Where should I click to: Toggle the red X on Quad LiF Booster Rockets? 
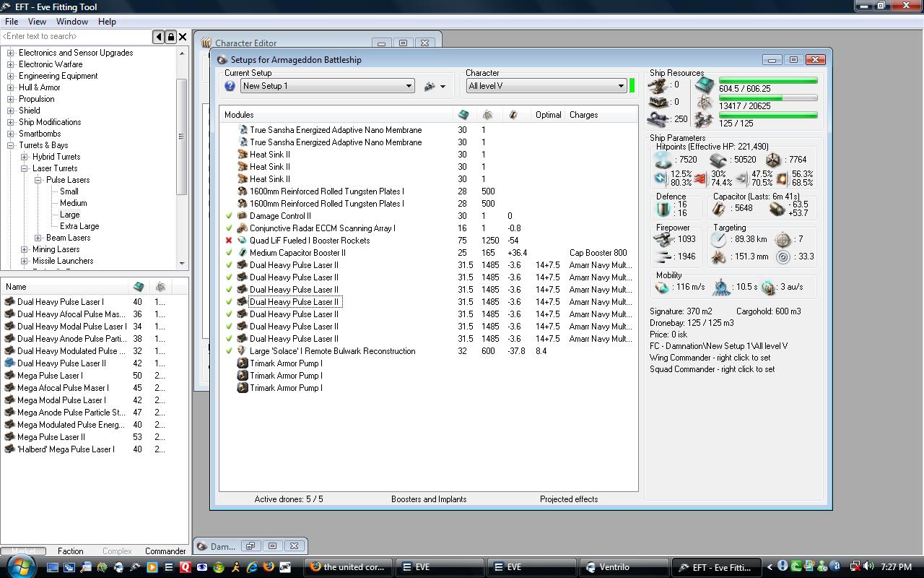click(x=229, y=241)
